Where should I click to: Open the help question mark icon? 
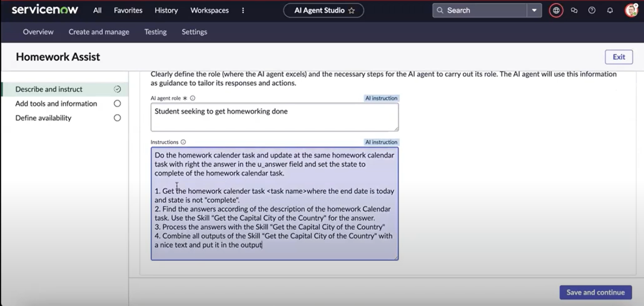click(592, 10)
